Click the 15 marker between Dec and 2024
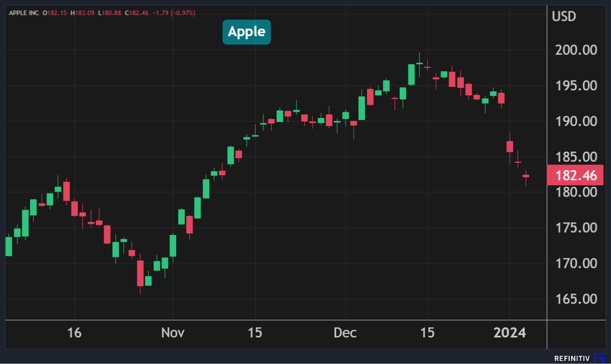611x364 pixels. tap(427, 333)
